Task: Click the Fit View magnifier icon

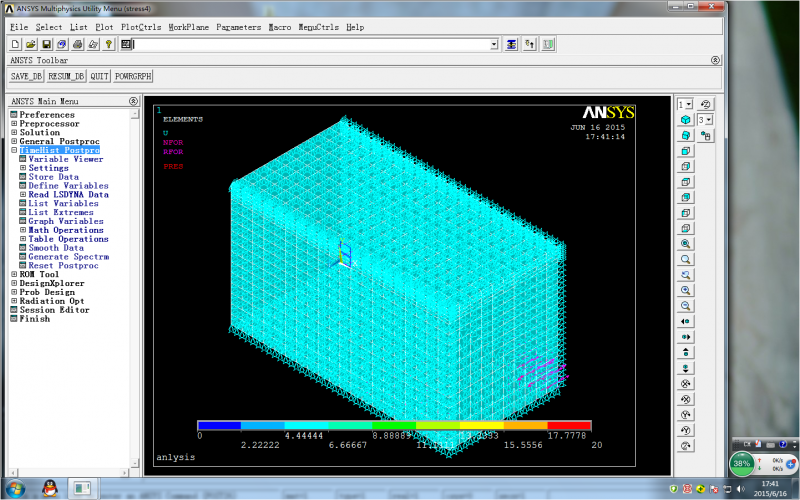Action: click(x=686, y=244)
